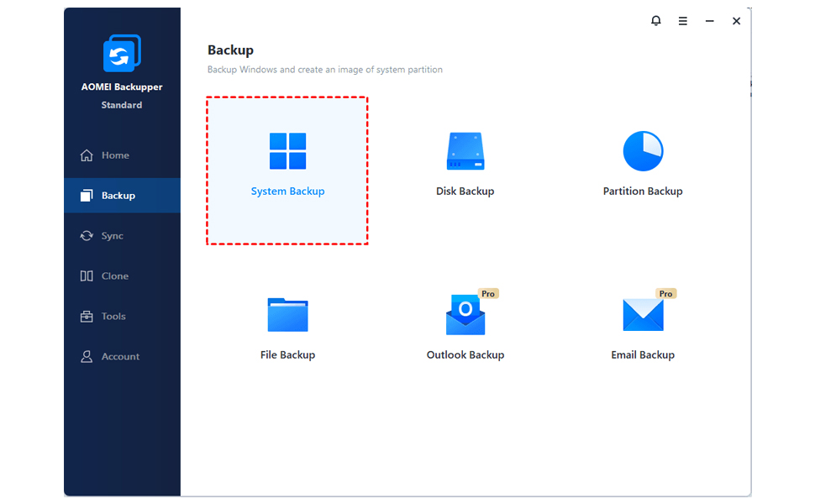Image resolution: width=815 pixels, height=504 pixels.
Task: Choose the Partition Backup pie icon
Action: [643, 150]
